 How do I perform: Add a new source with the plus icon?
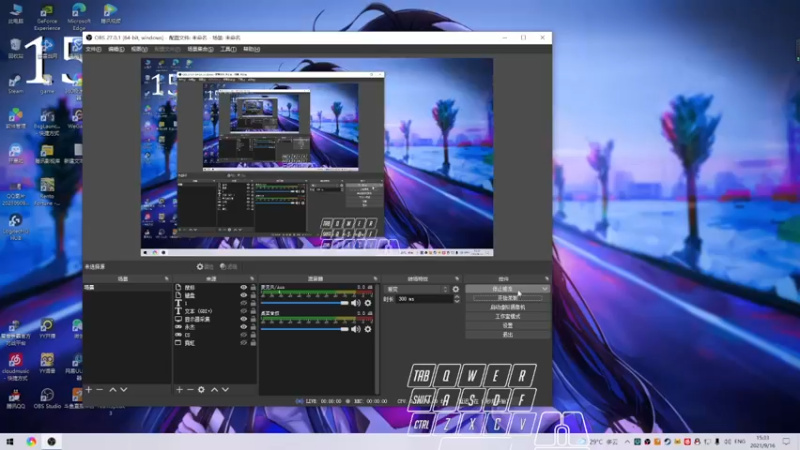point(179,389)
